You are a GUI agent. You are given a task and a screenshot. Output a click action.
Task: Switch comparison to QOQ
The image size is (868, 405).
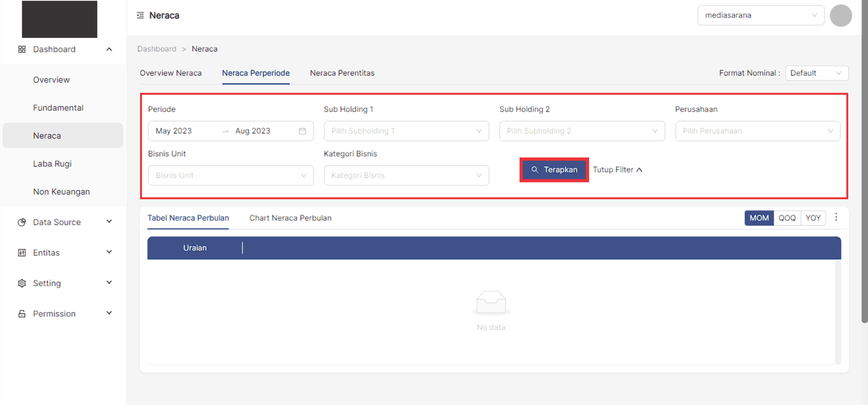786,218
